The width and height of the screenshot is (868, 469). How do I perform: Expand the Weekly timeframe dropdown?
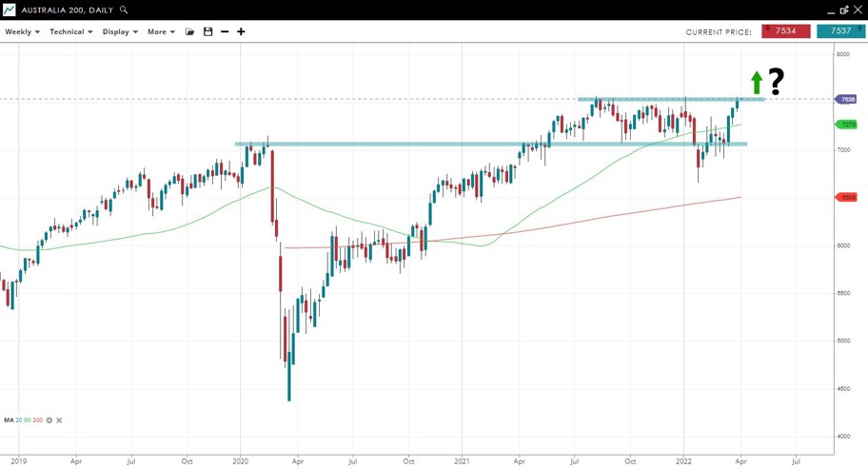(22, 31)
